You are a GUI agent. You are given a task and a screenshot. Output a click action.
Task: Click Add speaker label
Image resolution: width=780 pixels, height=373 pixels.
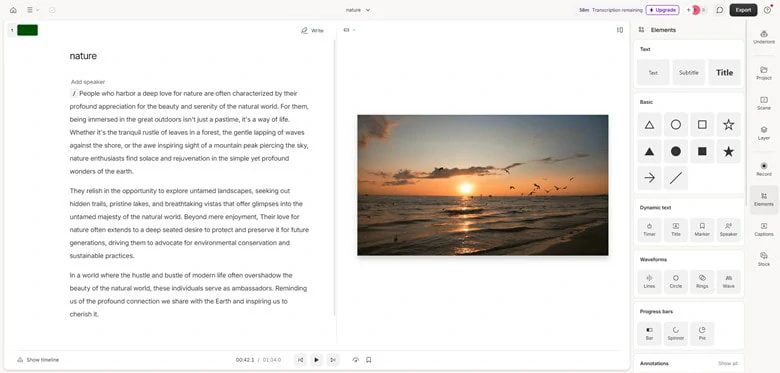click(x=88, y=82)
